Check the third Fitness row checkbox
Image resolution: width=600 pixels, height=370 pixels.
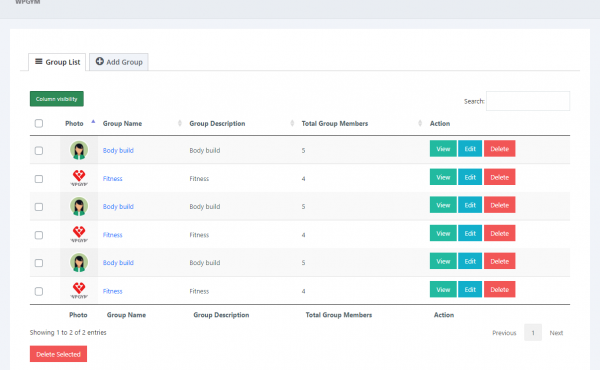pos(39,291)
